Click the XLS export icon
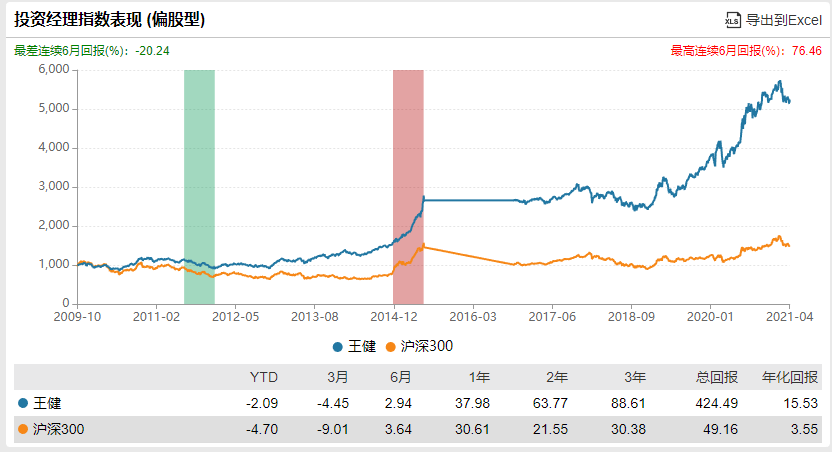 click(733, 20)
